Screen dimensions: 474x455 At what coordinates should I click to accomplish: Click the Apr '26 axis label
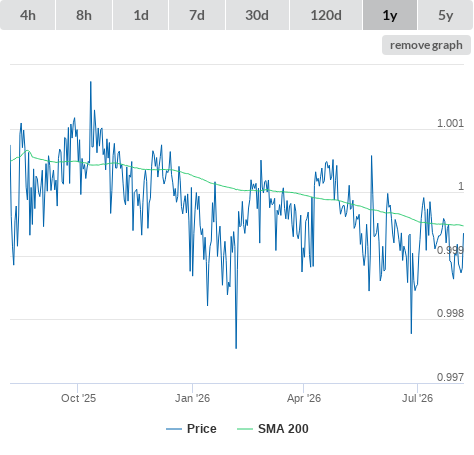point(304,398)
